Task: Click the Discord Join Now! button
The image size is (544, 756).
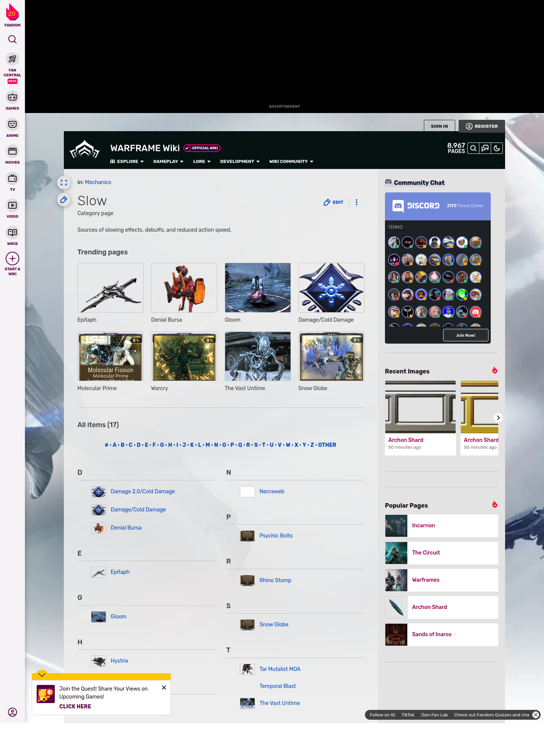Action: tap(466, 335)
